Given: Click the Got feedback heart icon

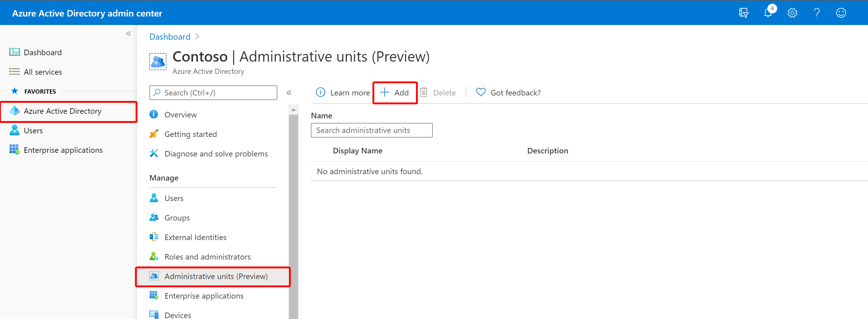Looking at the screenshot, I should 481,92.
